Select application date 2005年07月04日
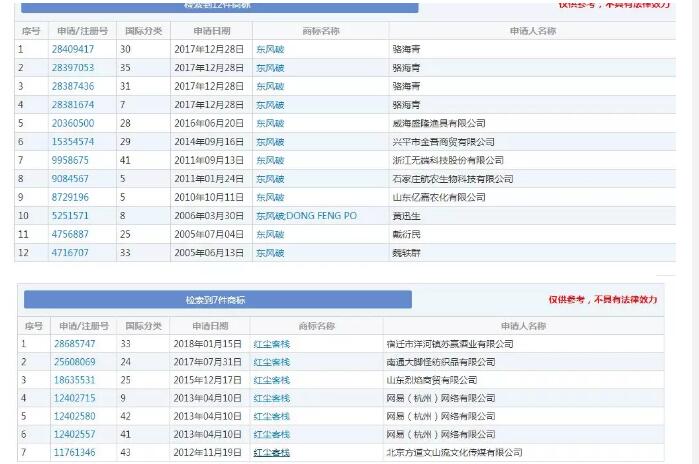The width and height of the screenshot is (699, 464). [209, 234]
